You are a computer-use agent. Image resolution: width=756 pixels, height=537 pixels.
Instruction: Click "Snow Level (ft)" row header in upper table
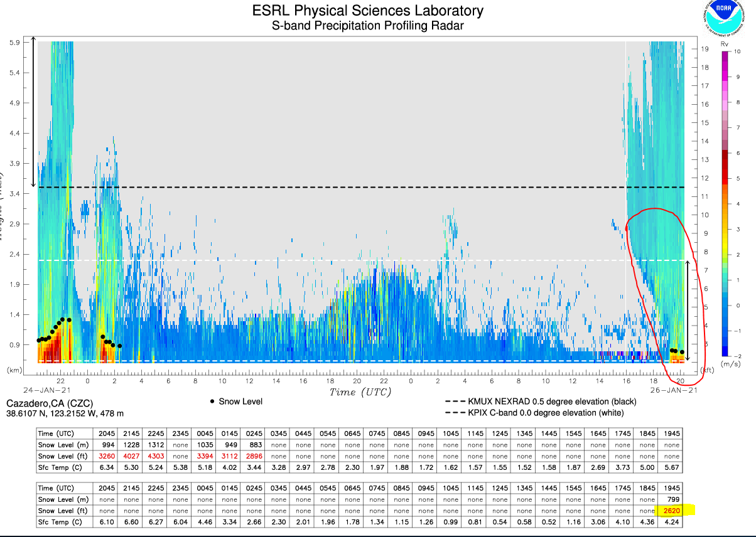[x=63, y=456]
